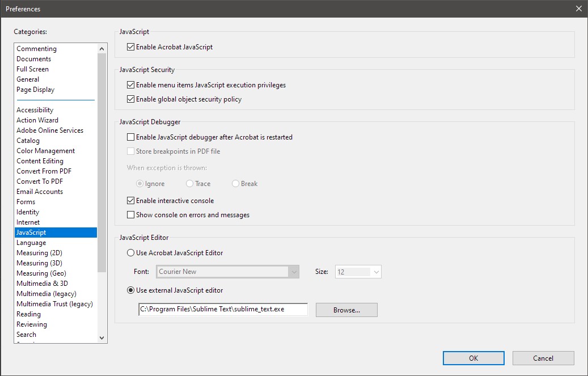Image resolution: width=588 pixels, height=376 pixels.
Task: Confirm preferences with OK
Action: (x=473, y=358)
